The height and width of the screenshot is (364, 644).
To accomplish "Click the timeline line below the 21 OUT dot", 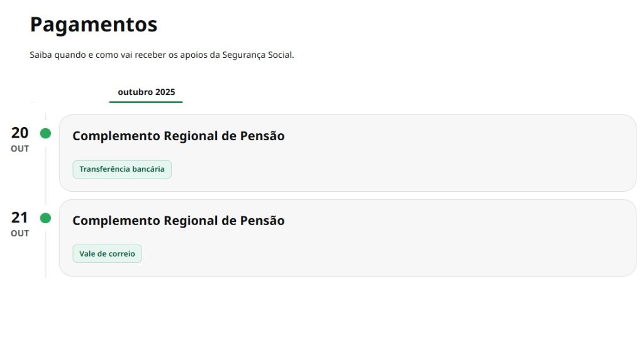I will point(46,258).
